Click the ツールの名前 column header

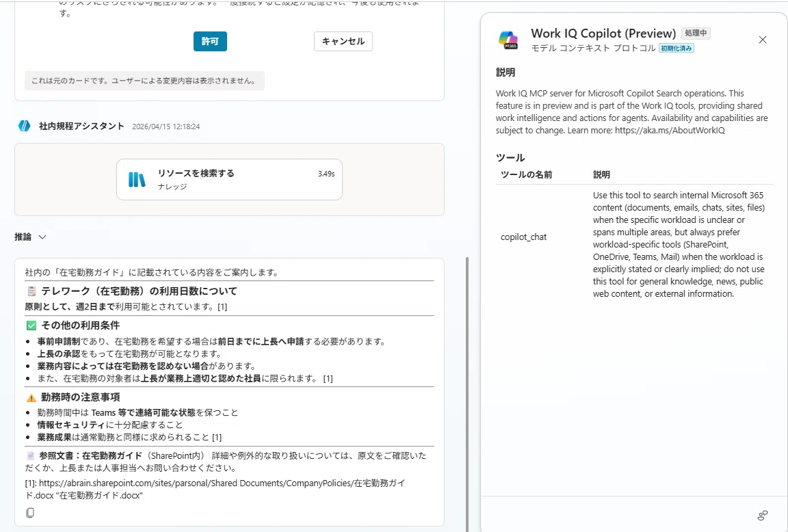(526, 174)
